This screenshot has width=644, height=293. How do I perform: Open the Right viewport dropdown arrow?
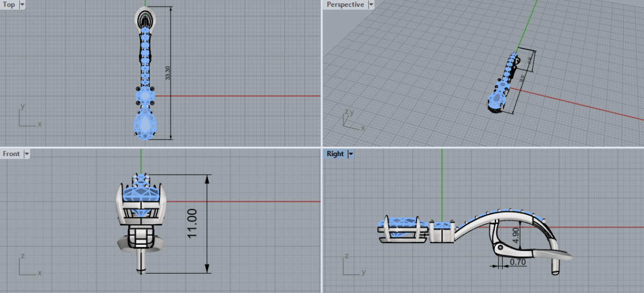click(x=351, y=154)
